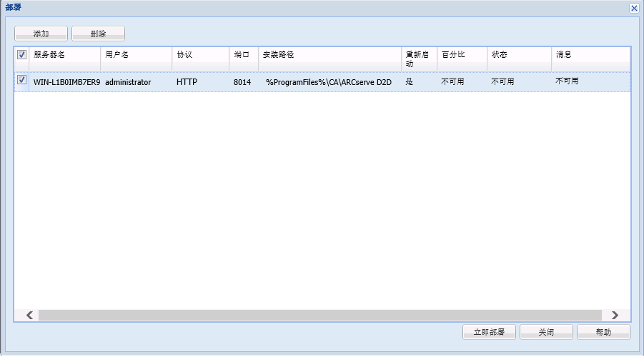Screen dimensions: 644x357
Task: Select the administrator user name cell
Action: tap(128, 82)
